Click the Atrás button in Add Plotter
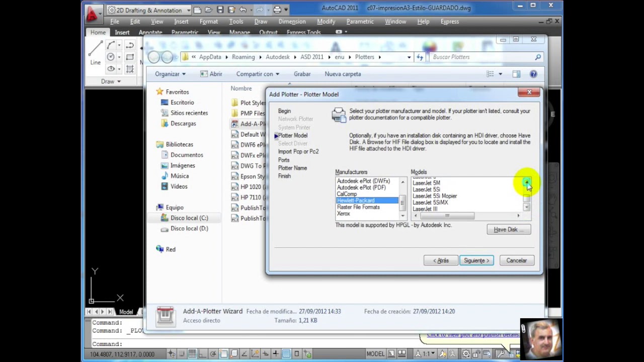The image size is (644, 362). pos(440,260)
